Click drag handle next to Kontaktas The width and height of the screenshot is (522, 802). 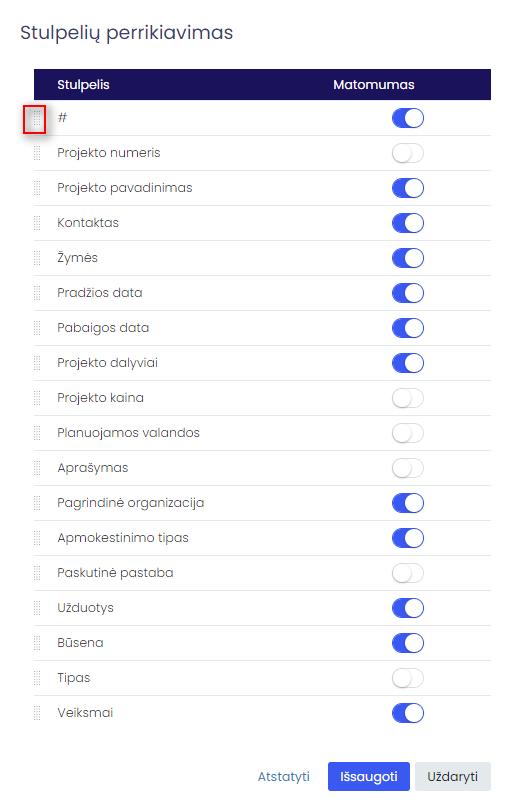pyautogui.click(x=37, y=223)
